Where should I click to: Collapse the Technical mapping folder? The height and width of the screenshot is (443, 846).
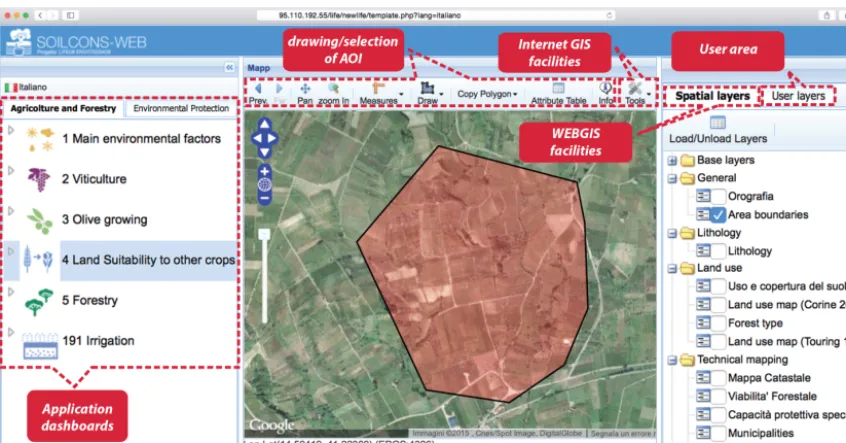[x=672, y=360]
